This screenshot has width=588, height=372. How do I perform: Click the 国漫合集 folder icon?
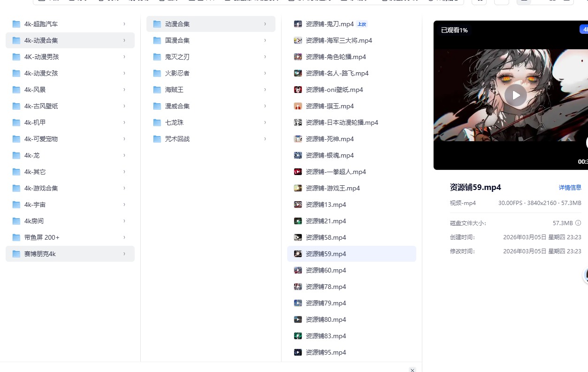[157, 40]
